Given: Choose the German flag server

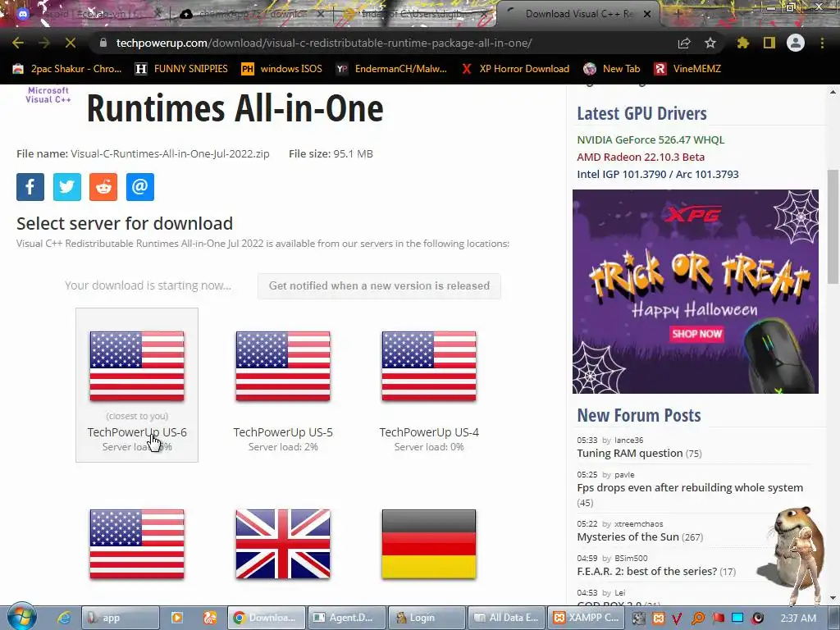Looking at the screenshot, I should (x=428, y=544).
